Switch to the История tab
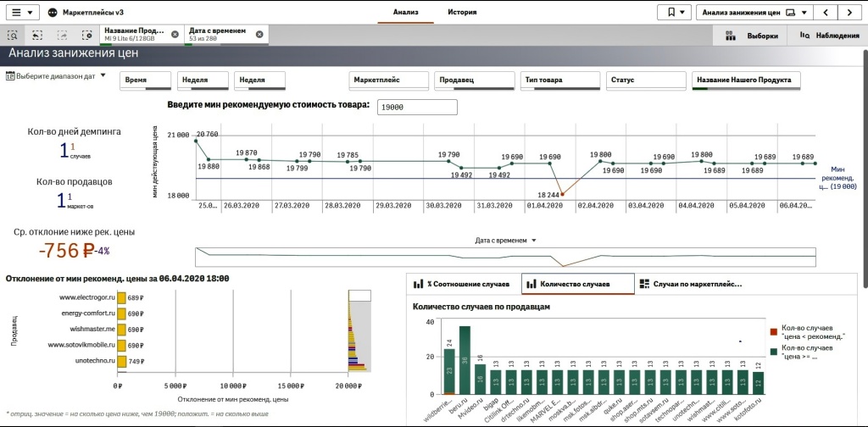Image resolution: width=868 pixels, height=427 pixels. tap(462, 12)
